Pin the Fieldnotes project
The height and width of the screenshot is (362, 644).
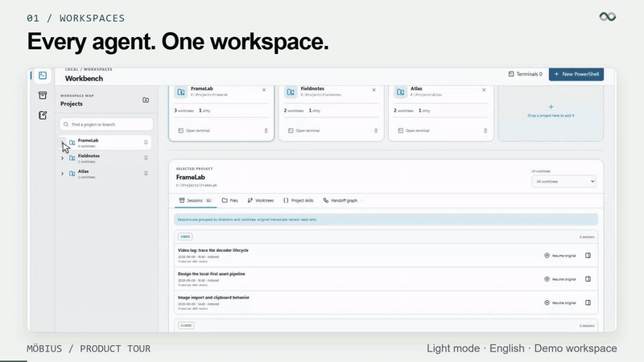[146, 158]
